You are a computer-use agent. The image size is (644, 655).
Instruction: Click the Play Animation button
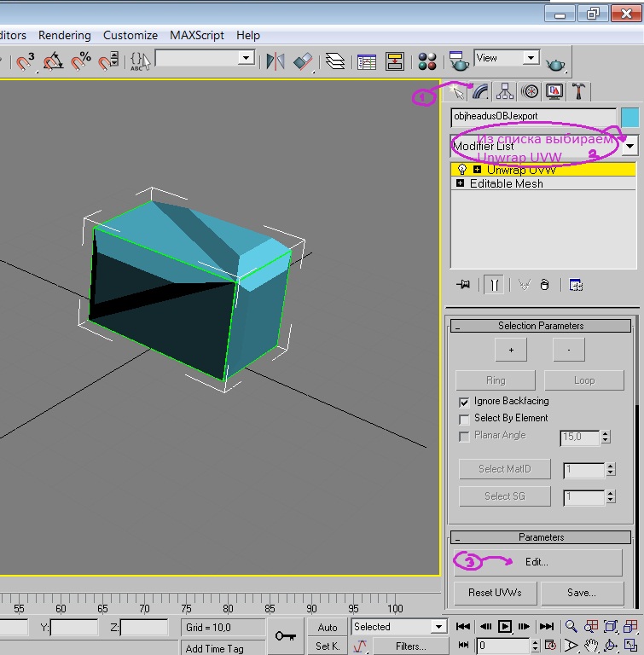click(505, 627)
